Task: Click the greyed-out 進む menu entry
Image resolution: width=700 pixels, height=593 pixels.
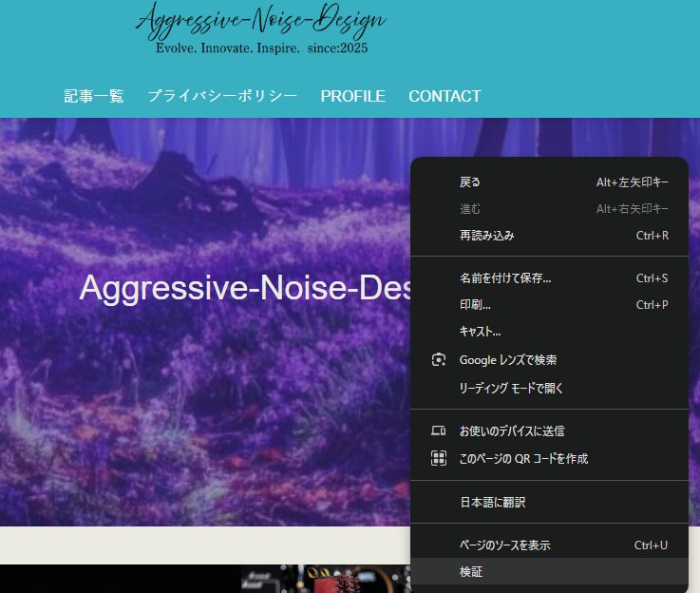Action: tap(470, 208)
